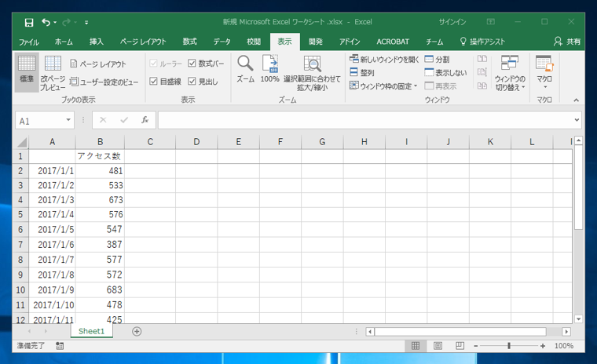Click 整列 arrange windows

361,72
